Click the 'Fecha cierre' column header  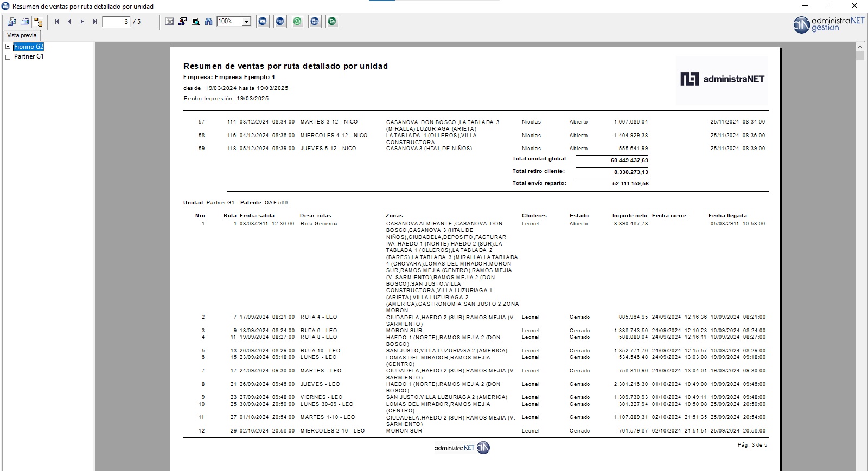pos(669,216)
